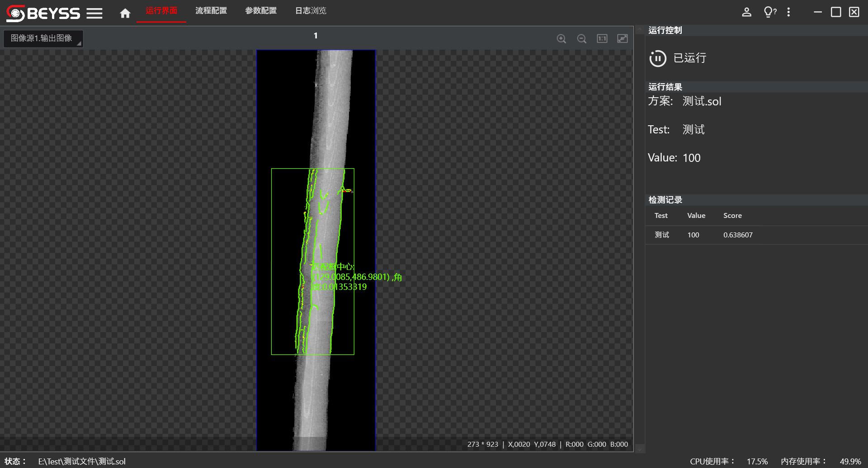Click the Score column header
Viewport: 868px width, 468px height.
point(732,216)
